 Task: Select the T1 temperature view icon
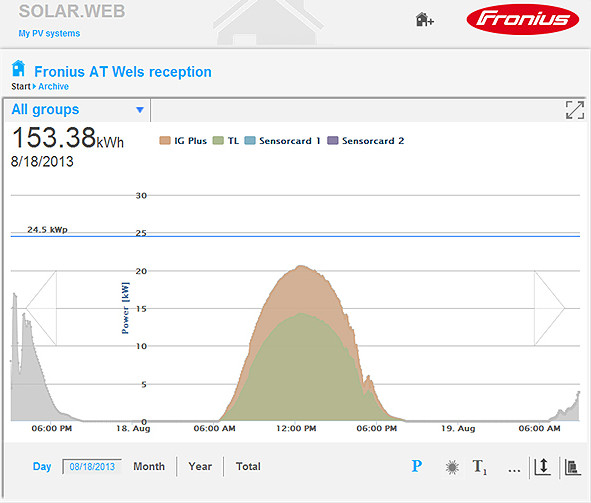click(479, 467)
